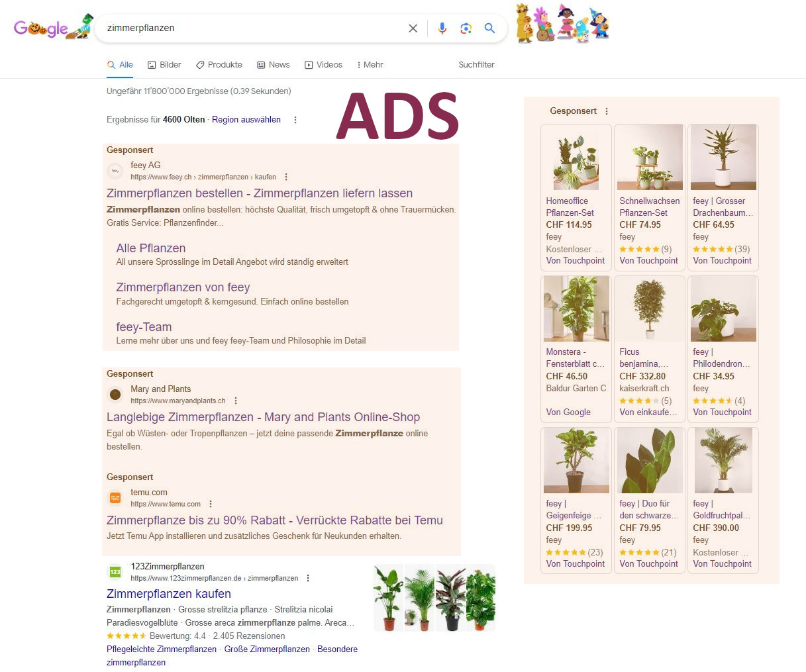Viewport: 806px width, 672px height.
Task: Click the temu.com orange favicon
Action: pos(115,498)
